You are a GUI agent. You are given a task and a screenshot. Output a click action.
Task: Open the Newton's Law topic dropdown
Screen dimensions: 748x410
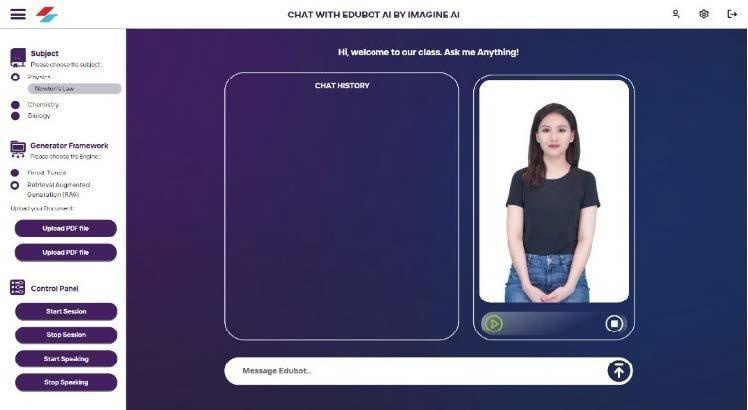[x=74, y=89]
